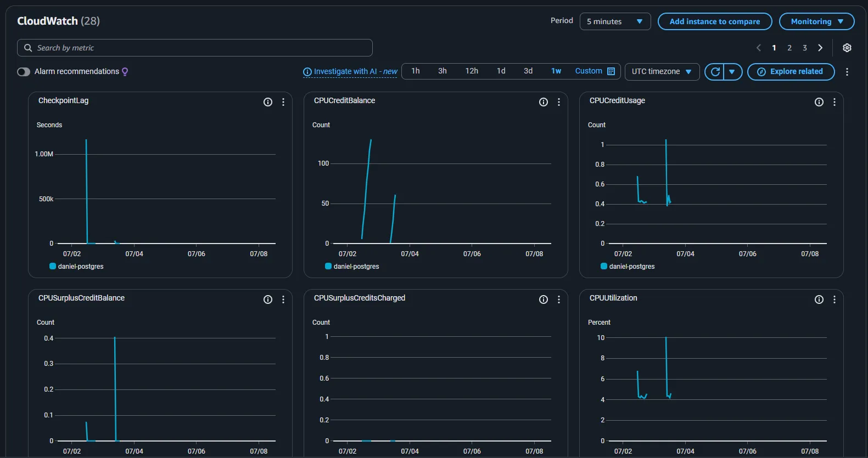The height and width of the screenshot is (458, 868).
Task: Click the daniel-postgres legend swatch in CheckpointLag
Action: [x=53, y=266]
